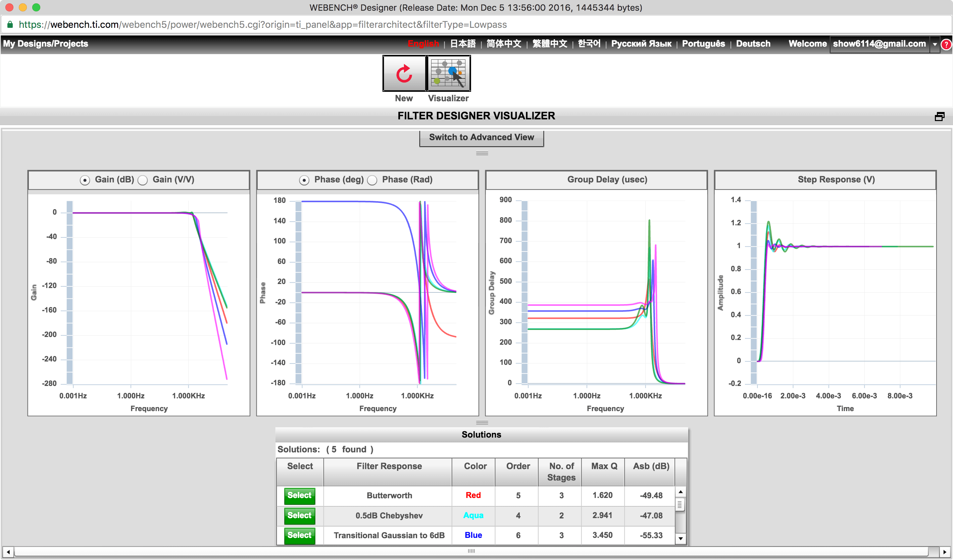Click divider grip above the Solutions panel

(482, 423)
